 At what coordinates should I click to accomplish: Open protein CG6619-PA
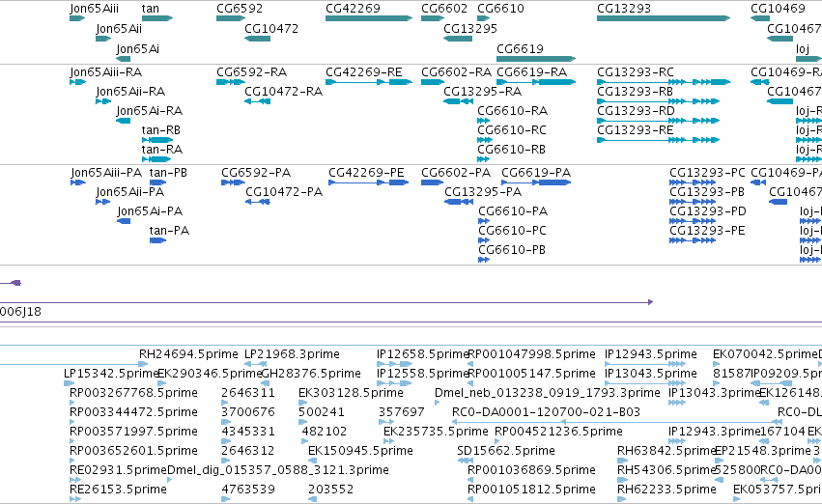[x=536, y=173]
